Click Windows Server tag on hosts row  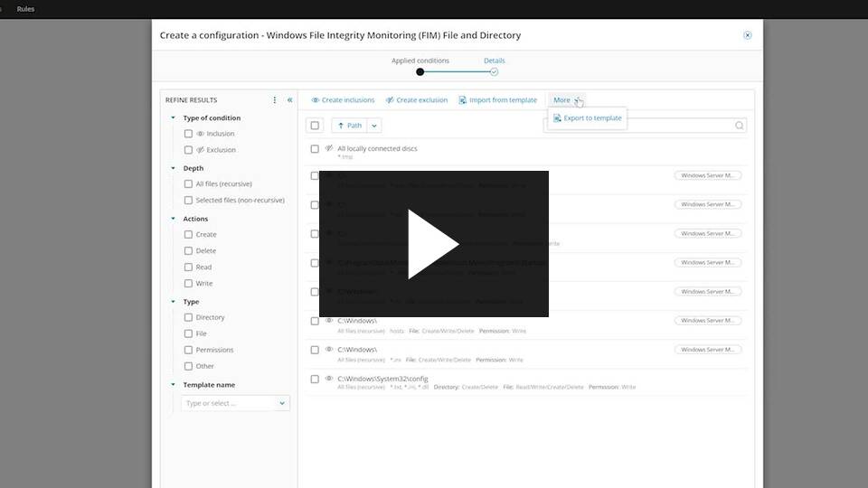coord(707,321)
